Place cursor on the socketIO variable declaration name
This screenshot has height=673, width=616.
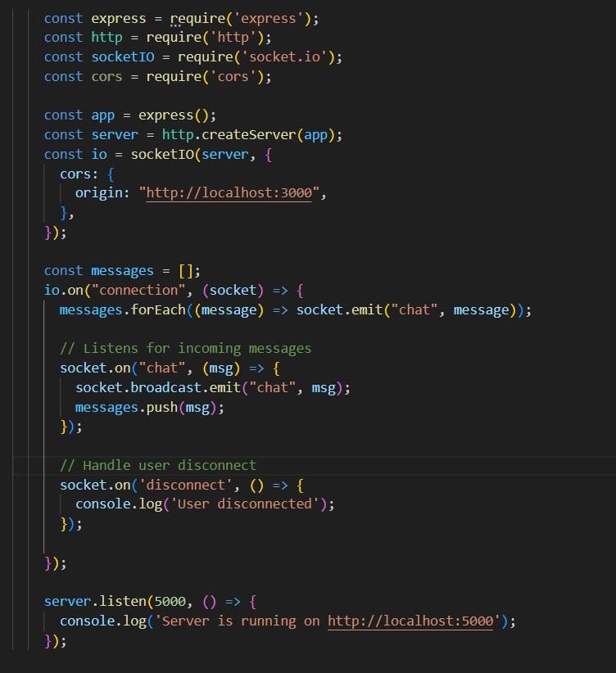pyautogui.click(x=123, y=57)
